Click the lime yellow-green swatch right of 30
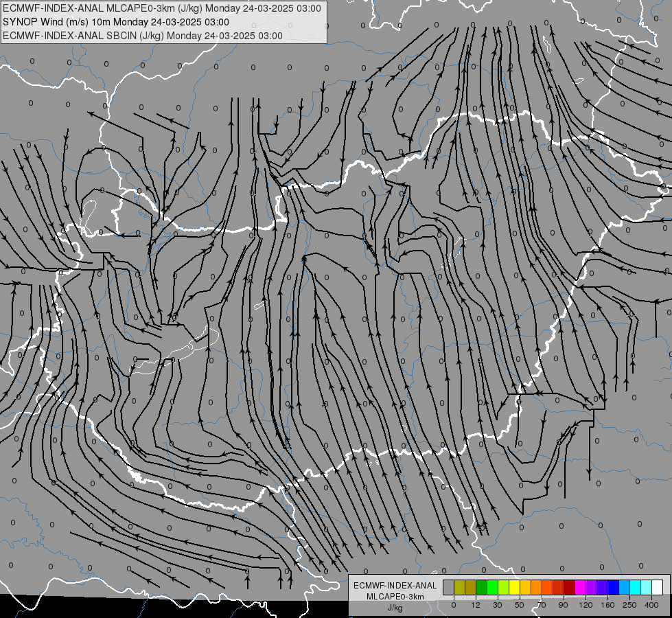 click(504, 588)
